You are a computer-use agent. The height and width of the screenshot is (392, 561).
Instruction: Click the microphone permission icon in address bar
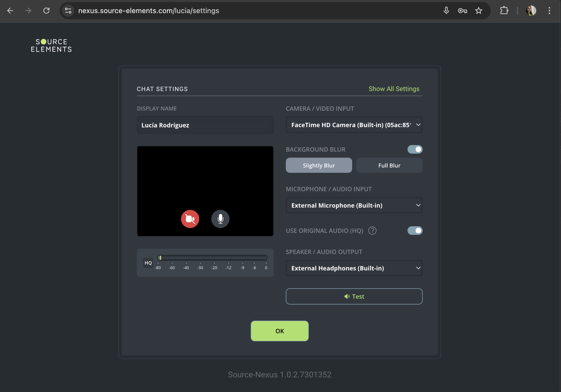click(x=446, y=11)
